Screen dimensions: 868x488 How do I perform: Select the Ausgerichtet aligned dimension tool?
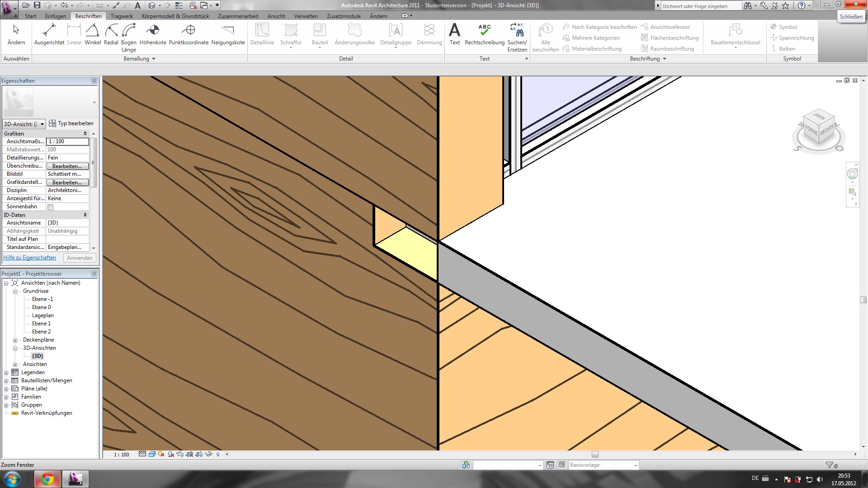49,34
